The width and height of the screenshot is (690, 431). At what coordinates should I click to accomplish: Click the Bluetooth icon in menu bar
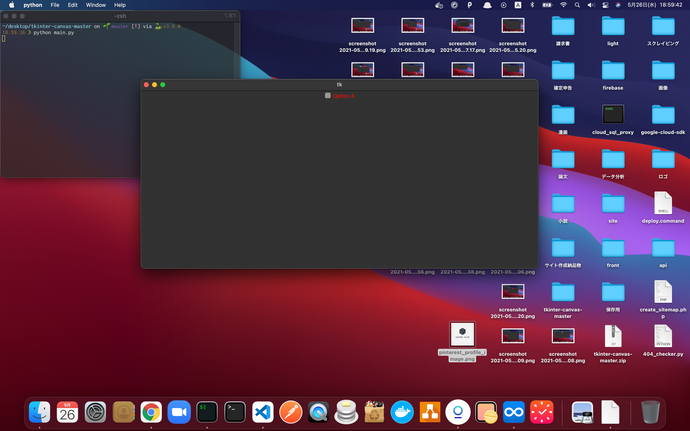(x=532, y=5)
